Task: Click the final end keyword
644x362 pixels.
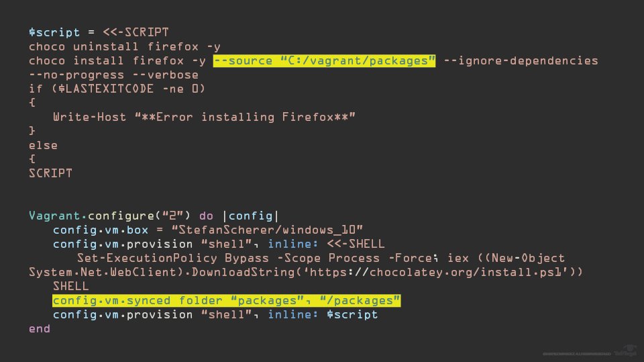Action: tap(40, 328)
